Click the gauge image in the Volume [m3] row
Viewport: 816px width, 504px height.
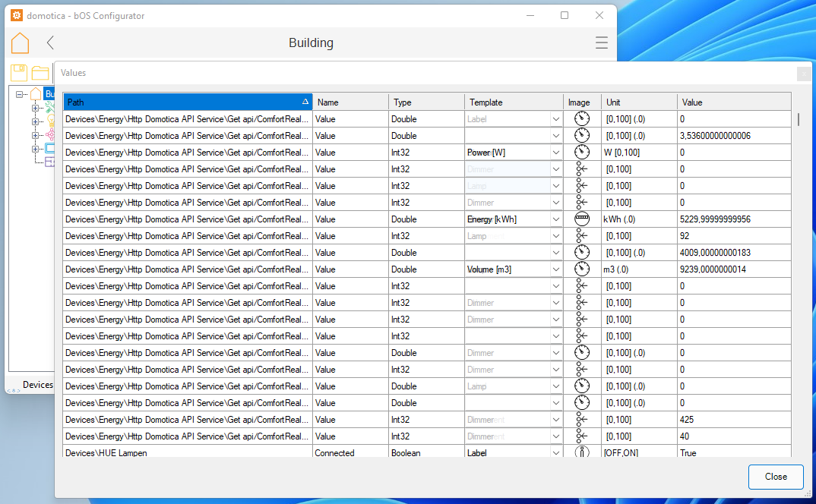[x=581, y=269]
